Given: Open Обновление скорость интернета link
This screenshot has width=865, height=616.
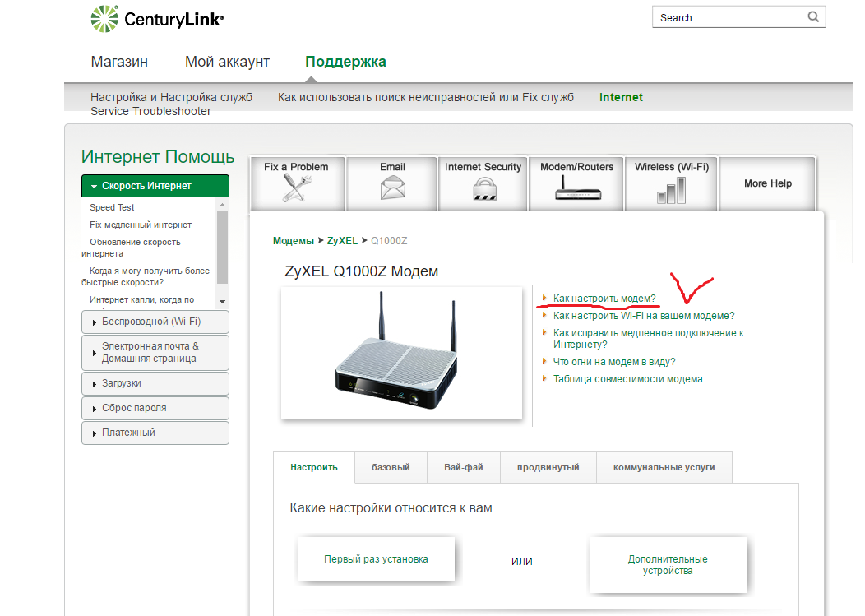Looking at the screenshot, I should pos(132,248).
